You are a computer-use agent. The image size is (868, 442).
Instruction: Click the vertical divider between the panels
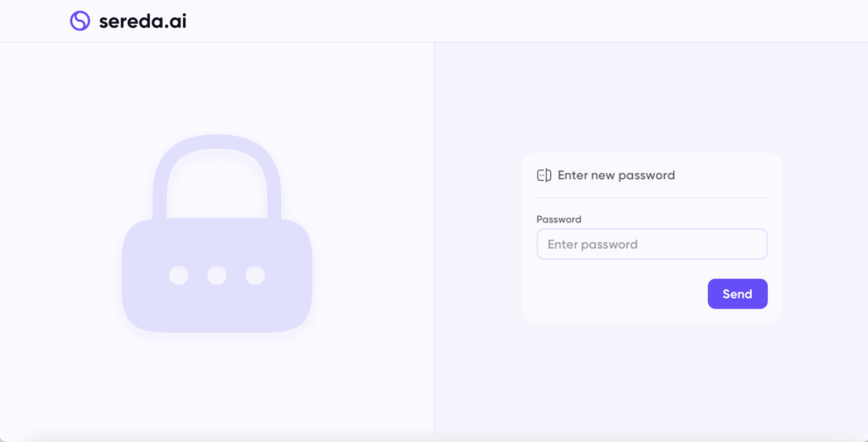click(435, 238)
